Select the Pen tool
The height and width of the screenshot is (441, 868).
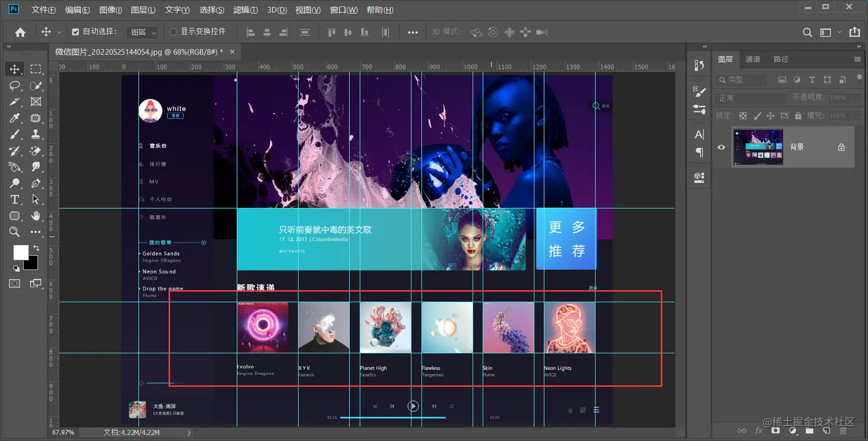pyautogui.click(x=36, y=184)
